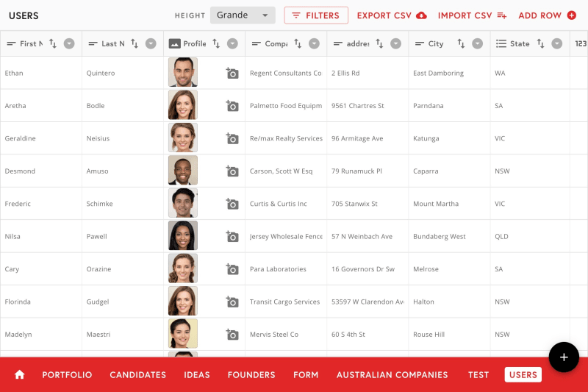Sort by the State column

540,43
